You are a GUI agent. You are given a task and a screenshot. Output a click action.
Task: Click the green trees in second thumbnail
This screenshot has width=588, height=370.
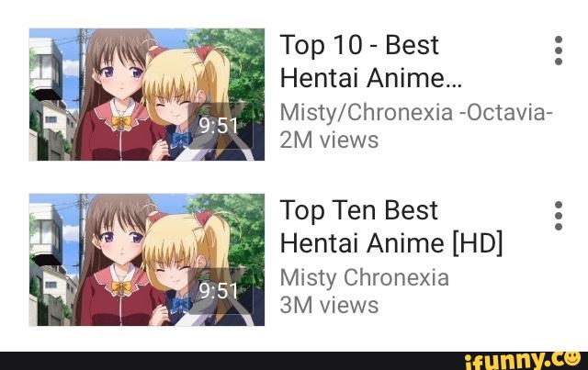tap(240, 232)
